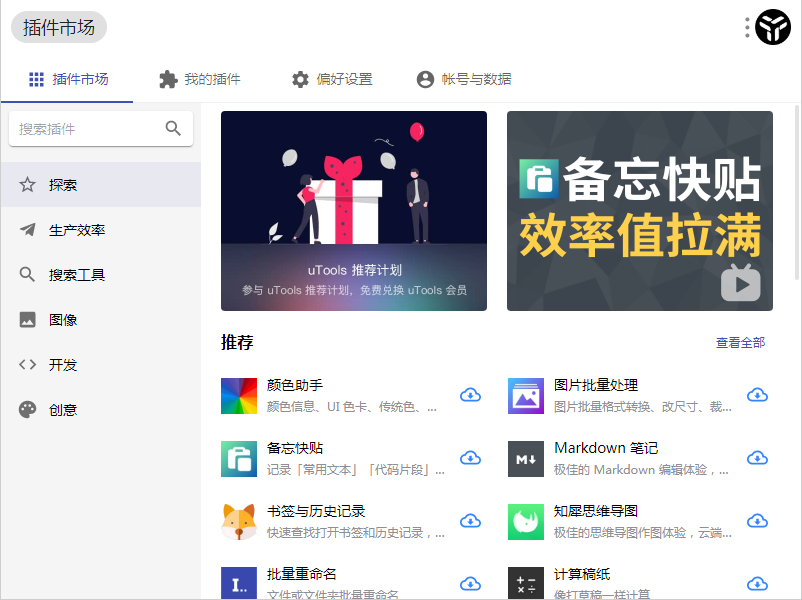Image resolution: width=802 pixels, height=600 pixels.
Task: Click the 颜色助手 color wheel icon
Action: (239, 396)
